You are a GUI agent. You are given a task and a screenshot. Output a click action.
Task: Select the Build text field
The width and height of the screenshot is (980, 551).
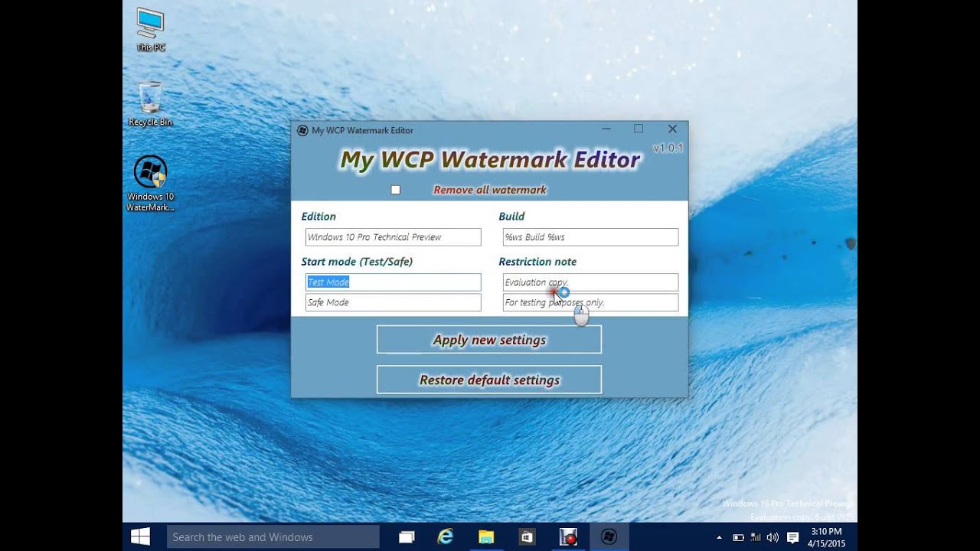click(x=590, y=237)
